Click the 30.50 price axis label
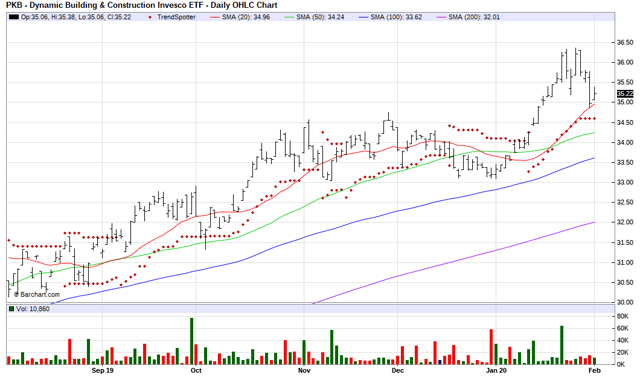The width and height of the screenshot is (640, 389). tap(625, 282)
